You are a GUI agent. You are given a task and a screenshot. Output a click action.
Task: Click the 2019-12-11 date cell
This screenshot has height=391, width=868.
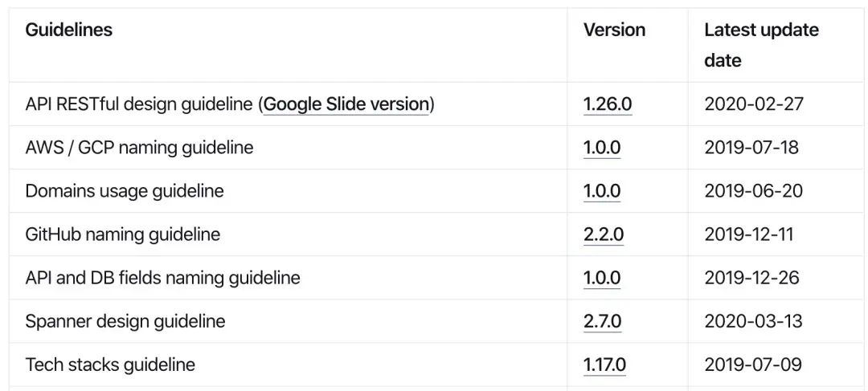click(748, 234)
